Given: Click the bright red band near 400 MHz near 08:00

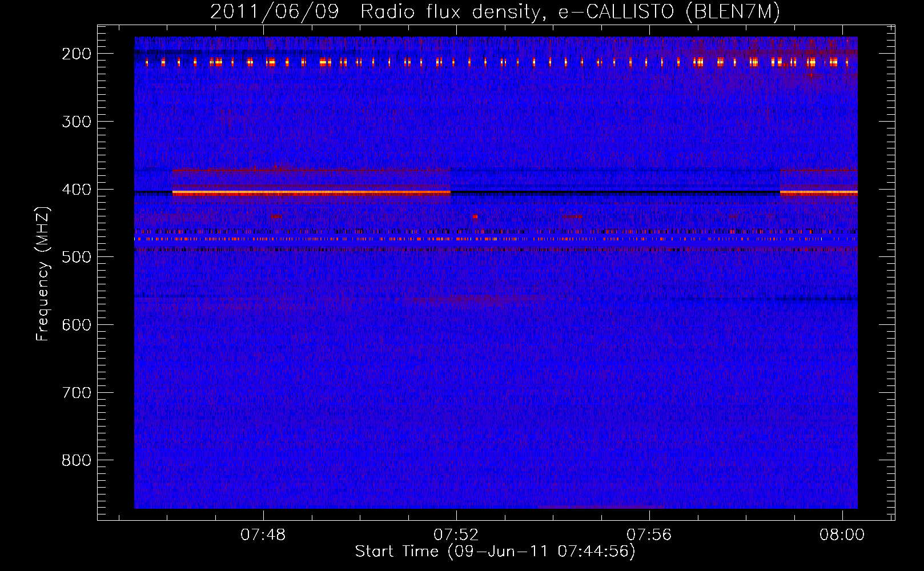Looking at the screenshot, I should click(819, 193).
